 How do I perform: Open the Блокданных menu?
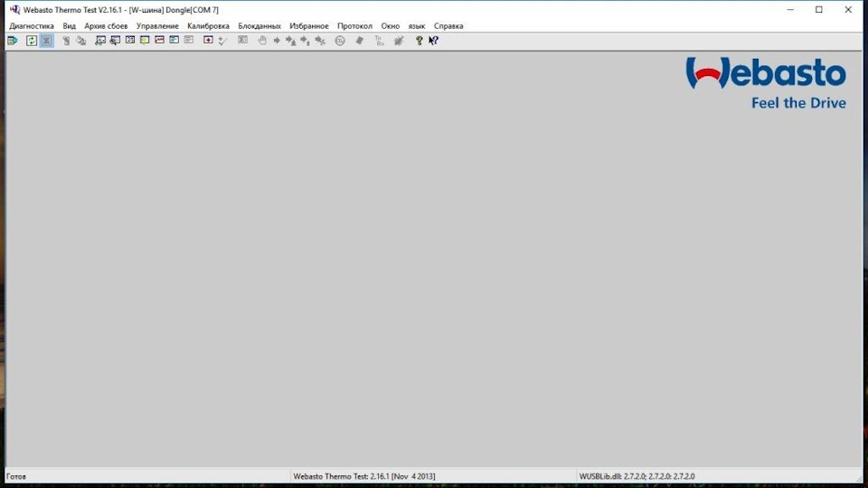(x=259, y=26)
